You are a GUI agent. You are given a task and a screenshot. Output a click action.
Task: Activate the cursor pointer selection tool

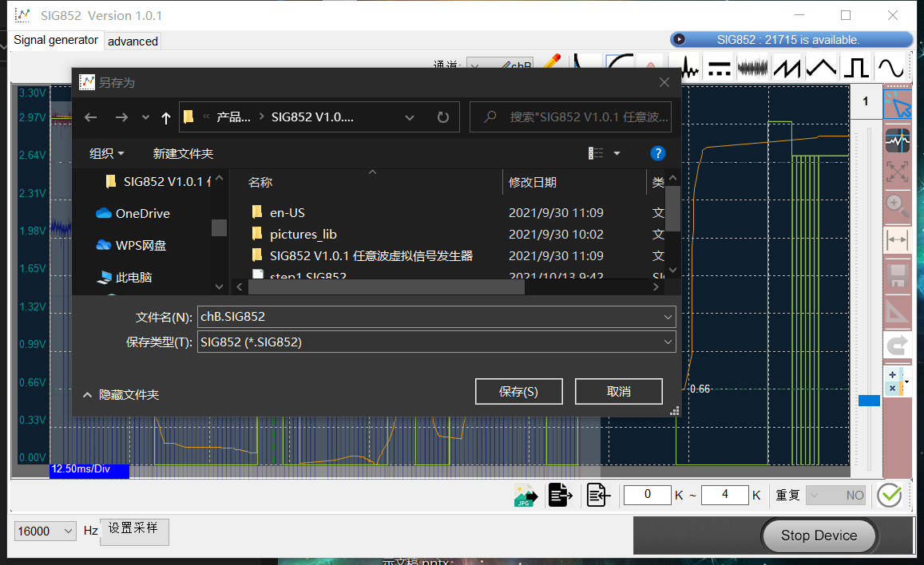point(898,105)
